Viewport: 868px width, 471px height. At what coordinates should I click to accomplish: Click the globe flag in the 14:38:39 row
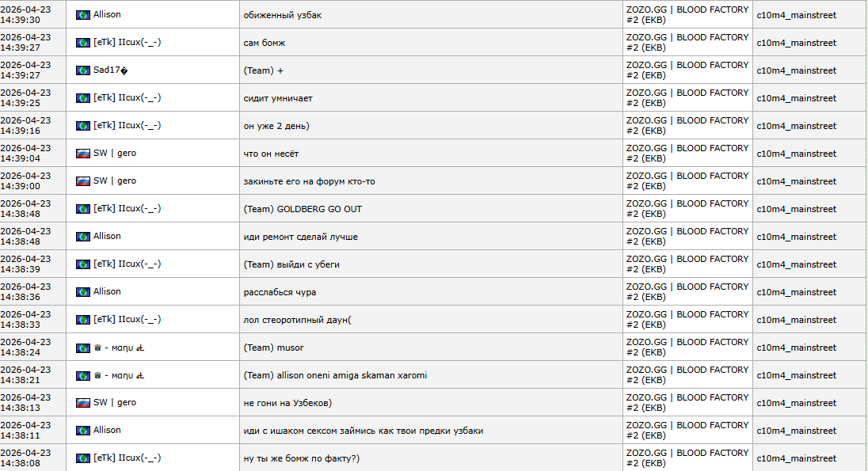(x=82, y=264)
